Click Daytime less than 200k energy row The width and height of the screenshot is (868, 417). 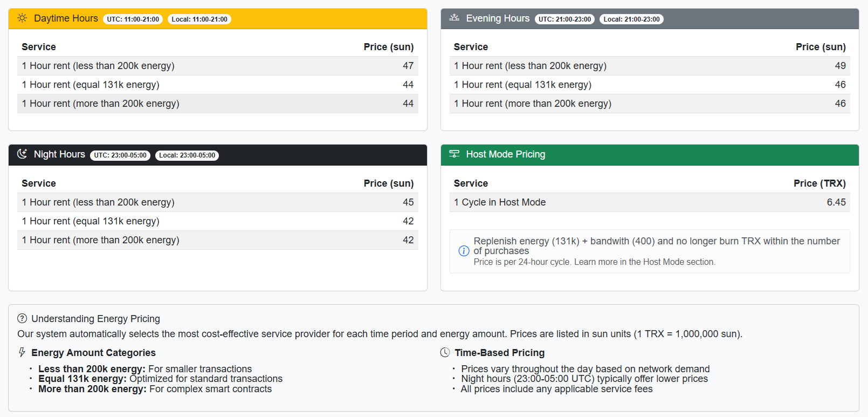tap(218, 66)
